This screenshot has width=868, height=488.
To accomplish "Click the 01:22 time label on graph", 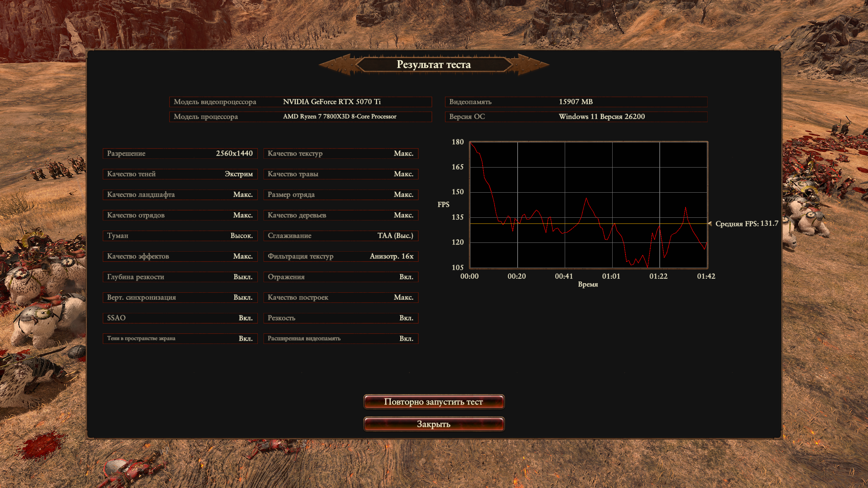I will coord(658,276).
